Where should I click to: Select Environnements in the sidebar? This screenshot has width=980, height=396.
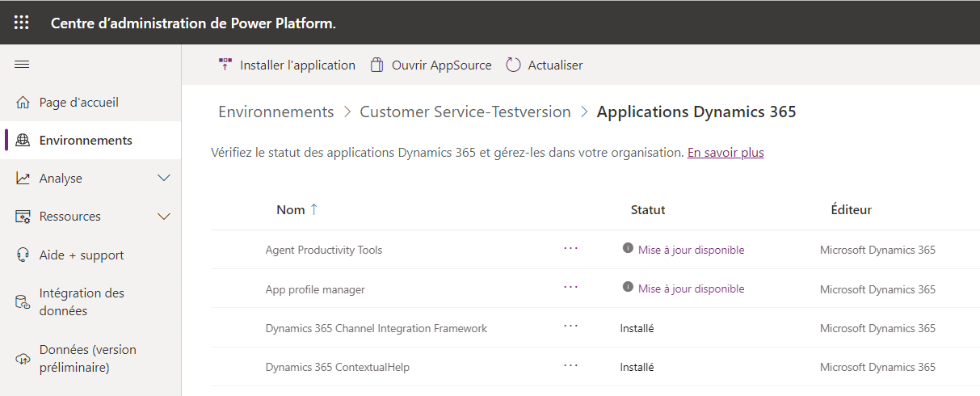pos(86,140)
